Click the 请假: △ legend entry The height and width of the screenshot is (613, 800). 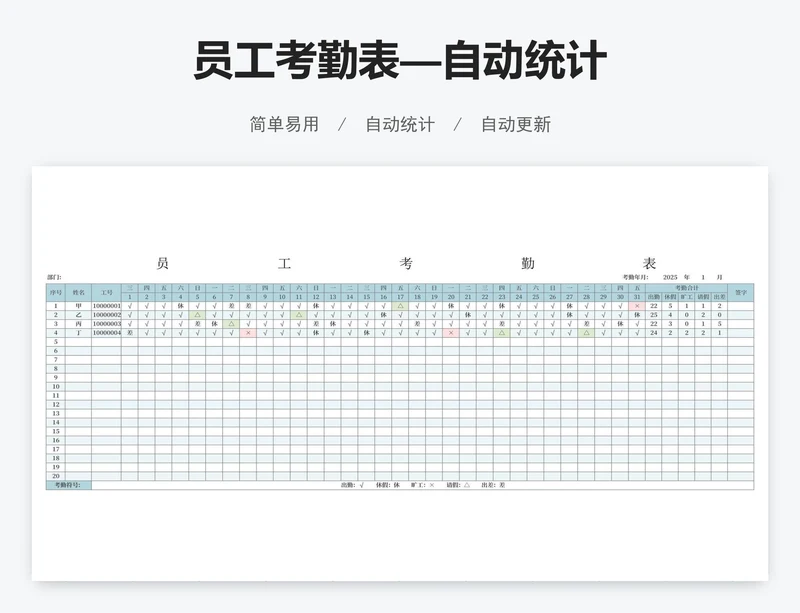pyautogui.click(x=458, y=485)
